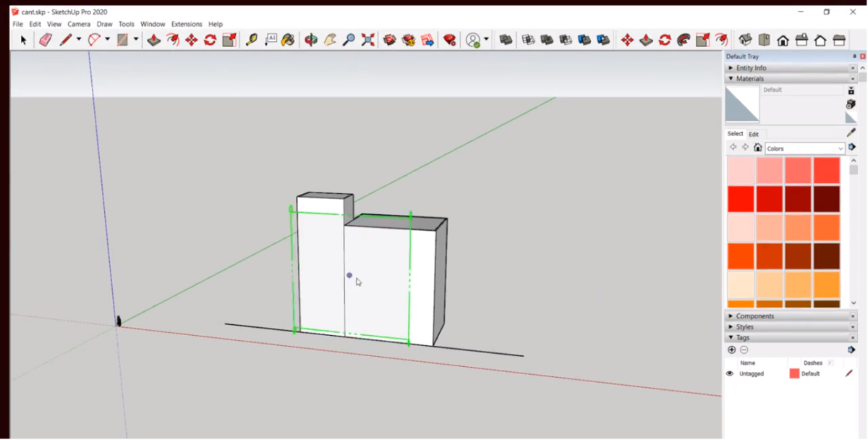The height and width of the screenshot is (440, 868).
Task: Select the Union solid tool
Action: [547, 41]
